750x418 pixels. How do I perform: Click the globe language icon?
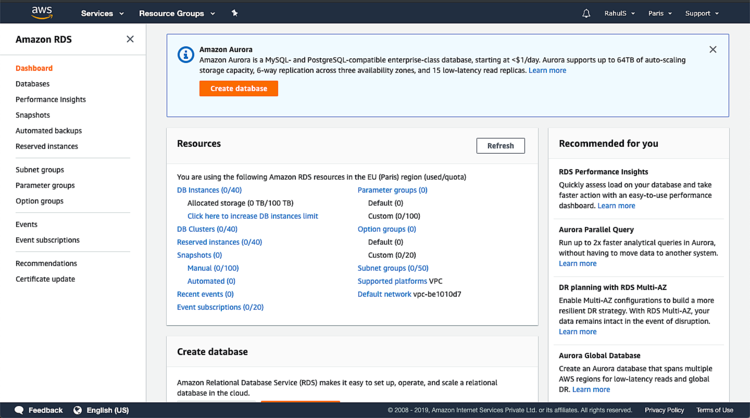coord(77,410)
